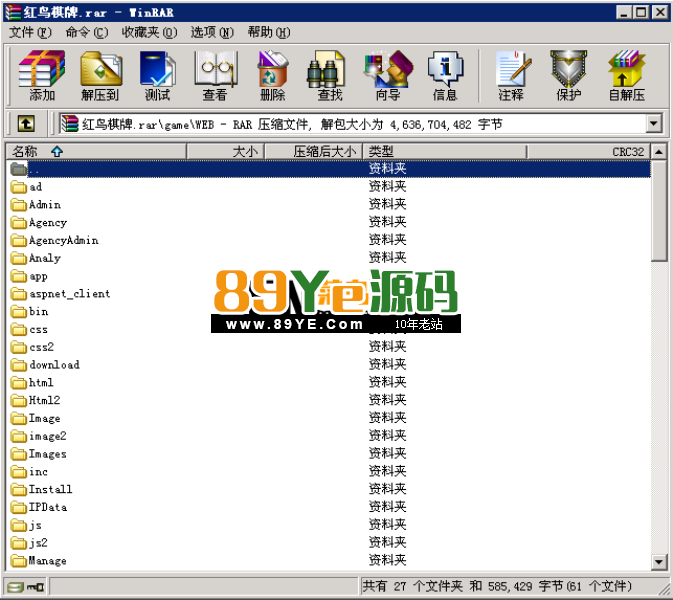Select the js folder name
673x600 pixels.
pos(35,525)
